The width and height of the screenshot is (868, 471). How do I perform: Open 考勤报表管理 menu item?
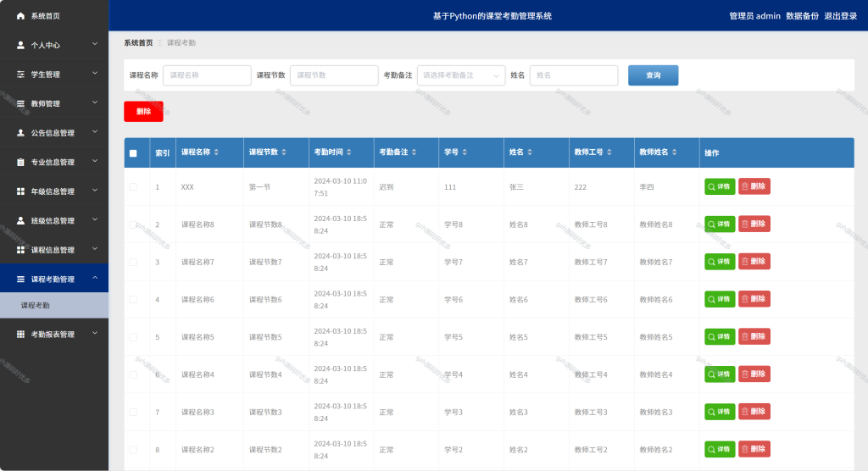click(x=54, y=335)
